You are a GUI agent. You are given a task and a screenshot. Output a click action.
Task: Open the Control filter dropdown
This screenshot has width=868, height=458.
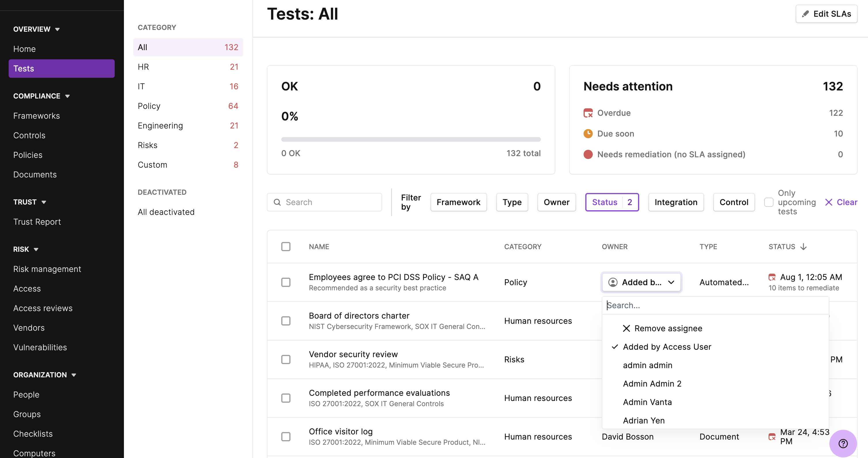click(733, 202)
